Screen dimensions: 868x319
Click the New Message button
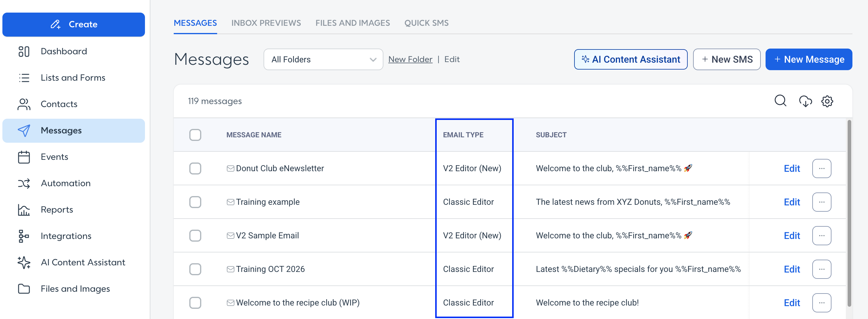[809, 59]
